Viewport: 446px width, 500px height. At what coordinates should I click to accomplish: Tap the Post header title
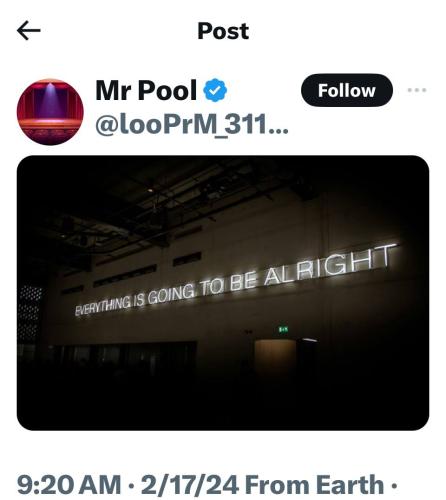click(x=223, y=31)
